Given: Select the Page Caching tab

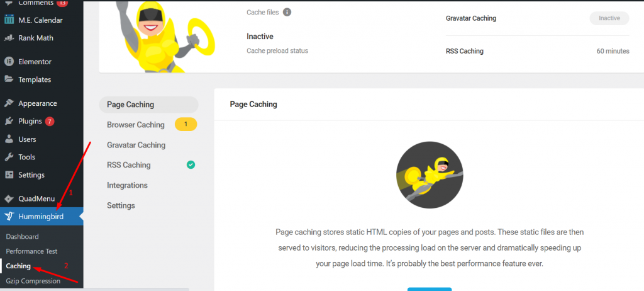Looking at the screenshot, I should coord(148,105).
